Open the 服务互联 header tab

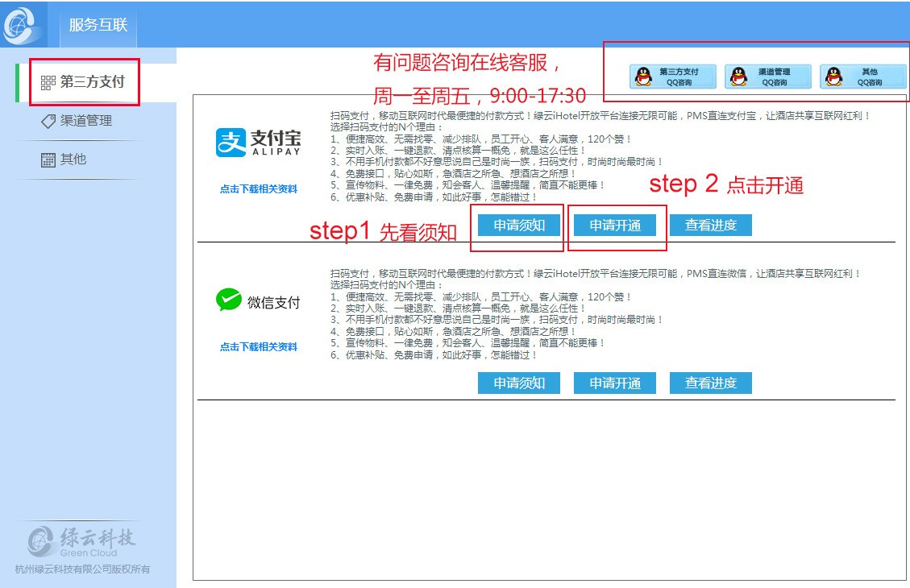pyautogui.click(x=98, y=25)
